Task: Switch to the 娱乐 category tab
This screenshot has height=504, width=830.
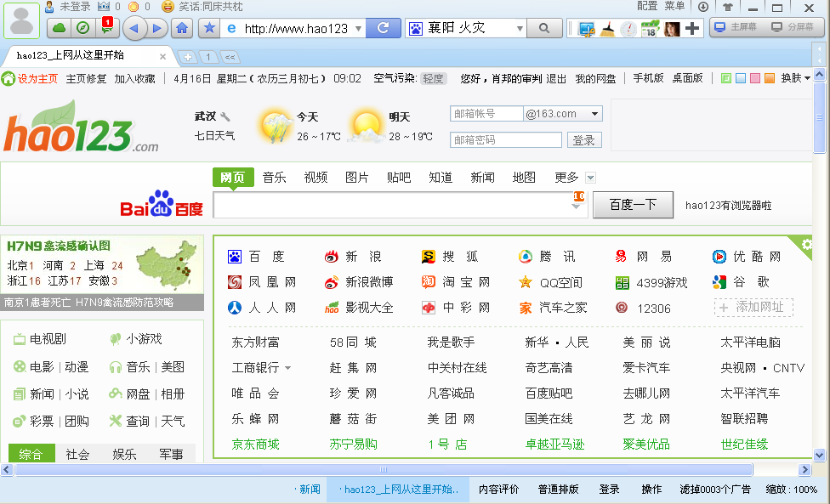Action: pyautogui.click(x=122, y=454)
